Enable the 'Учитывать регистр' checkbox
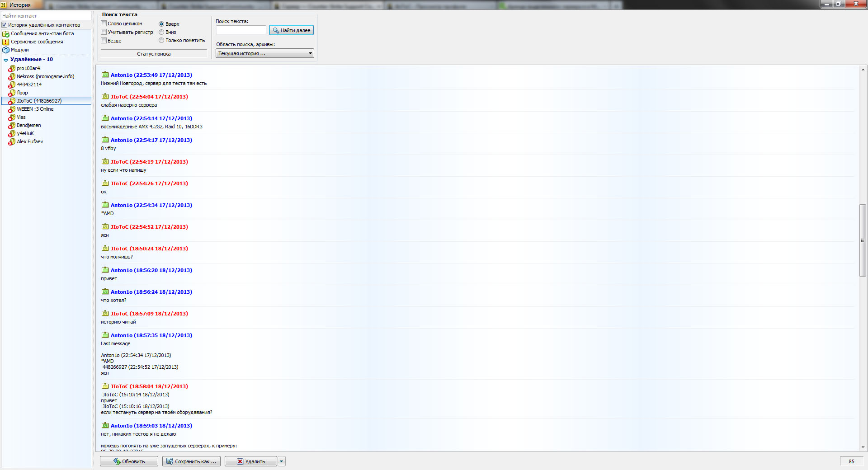Screen dimensions: 868x470 coord(104,32)
